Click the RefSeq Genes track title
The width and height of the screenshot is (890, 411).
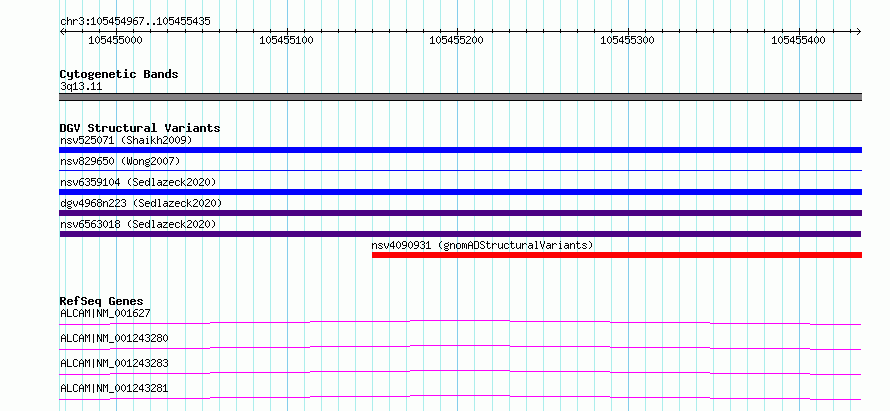[x=102, y=301]
